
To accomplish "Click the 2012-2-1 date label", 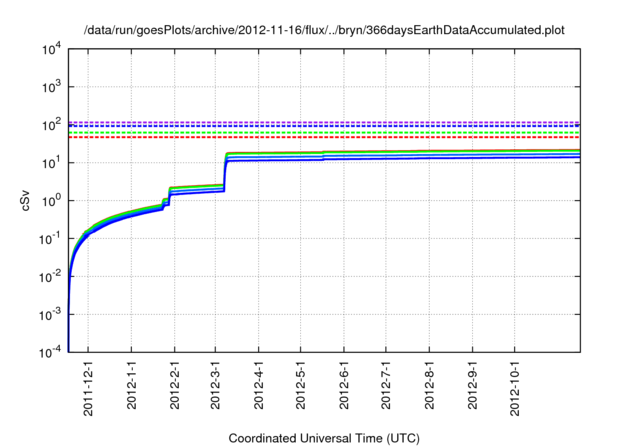I will 175,385.
